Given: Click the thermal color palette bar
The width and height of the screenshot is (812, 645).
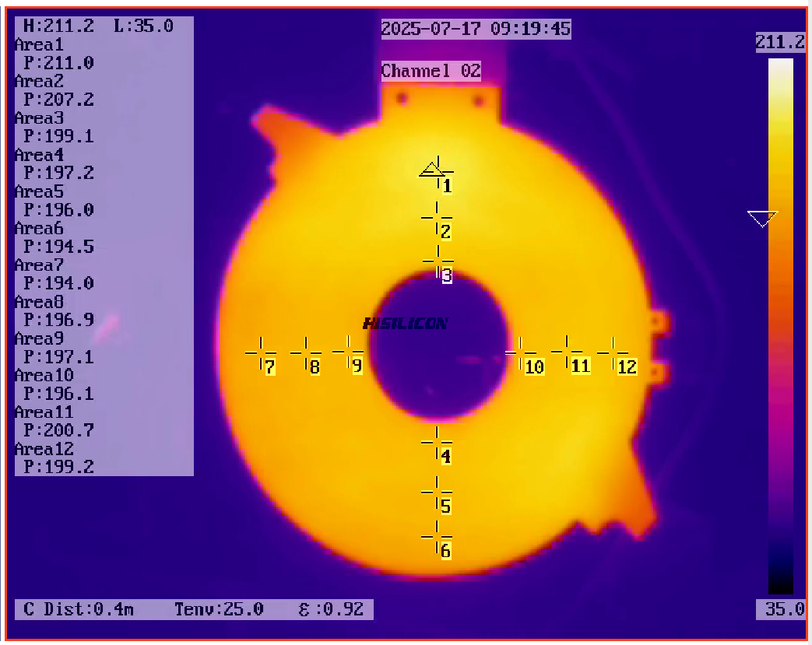Looking at the screenshot, I should (x=780, y=327).
